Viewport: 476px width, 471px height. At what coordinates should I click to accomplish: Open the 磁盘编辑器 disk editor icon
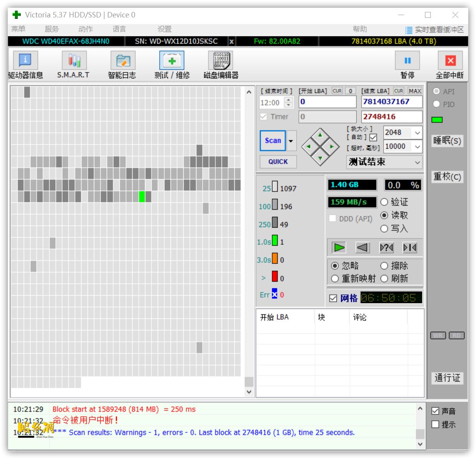221,61
